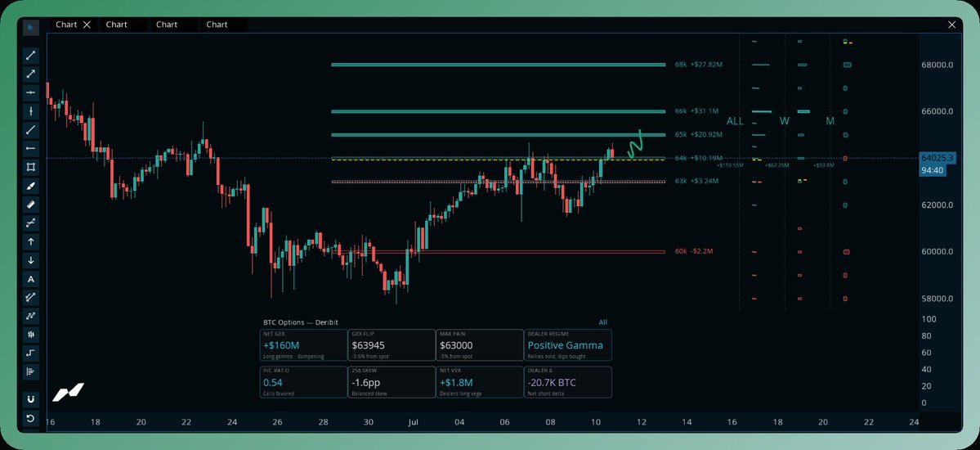Select the parallel channel tool

30,297
